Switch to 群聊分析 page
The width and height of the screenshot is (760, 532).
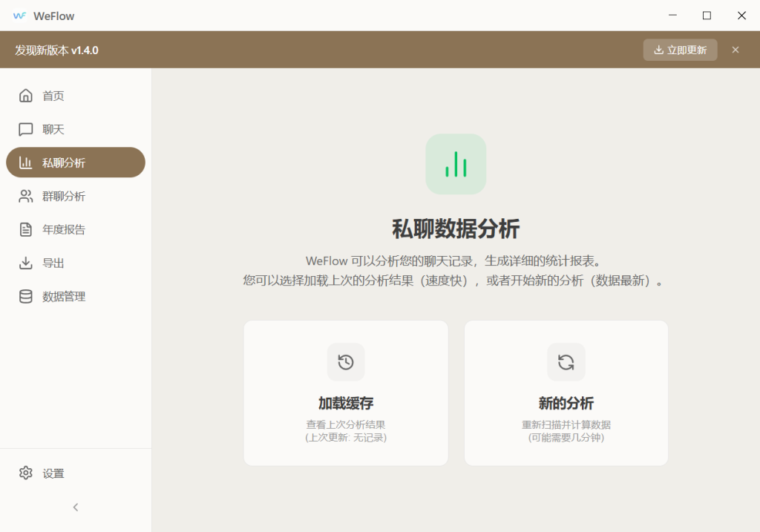[x=64, y=196]
